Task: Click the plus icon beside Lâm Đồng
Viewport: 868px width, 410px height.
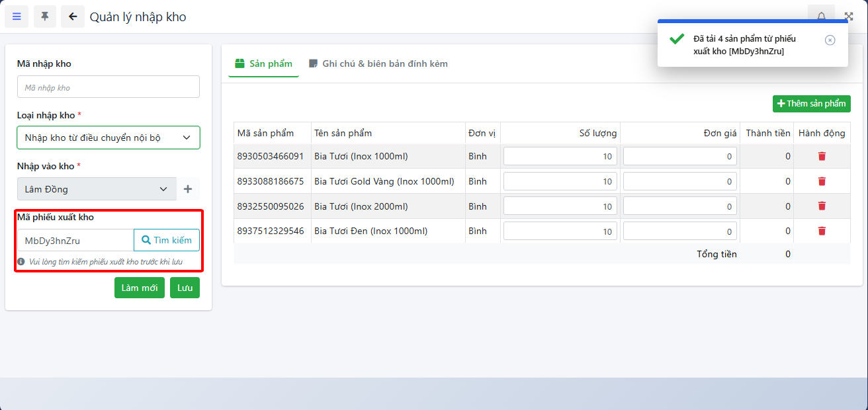Action: coord(188,189)
